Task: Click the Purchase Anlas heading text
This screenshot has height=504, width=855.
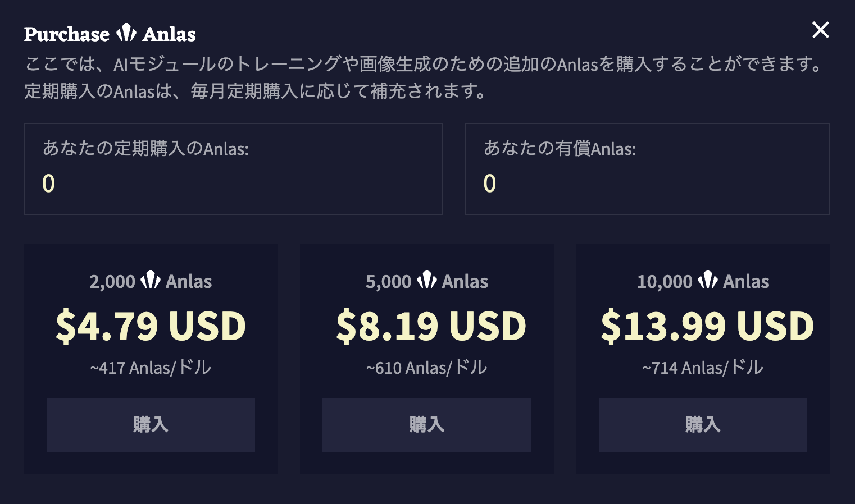Action: click(x=110, y=34)
